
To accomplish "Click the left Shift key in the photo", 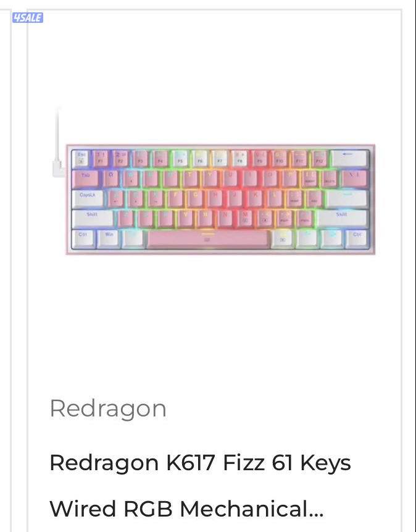I will click(93, 219).
